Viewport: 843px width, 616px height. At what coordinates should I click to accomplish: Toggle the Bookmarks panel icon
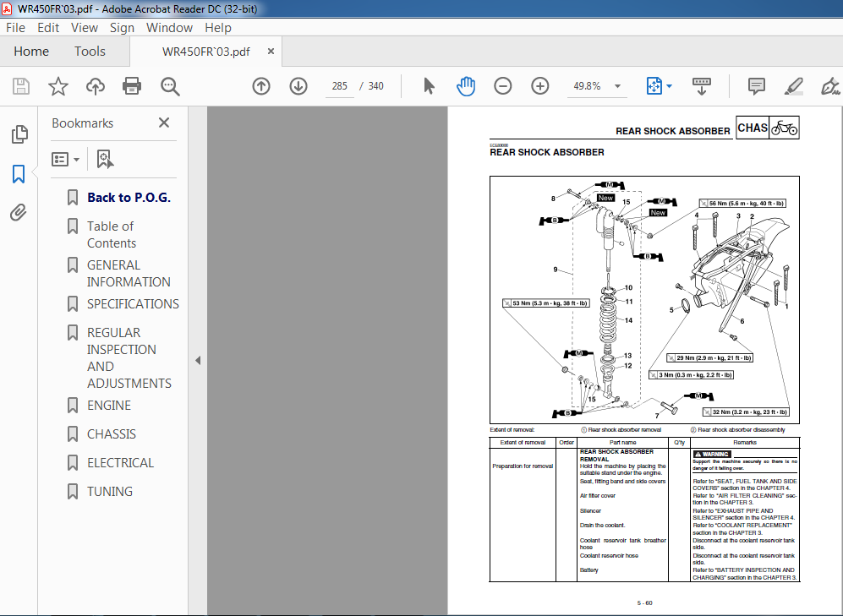pyautogui.click(x=19, y=174)
